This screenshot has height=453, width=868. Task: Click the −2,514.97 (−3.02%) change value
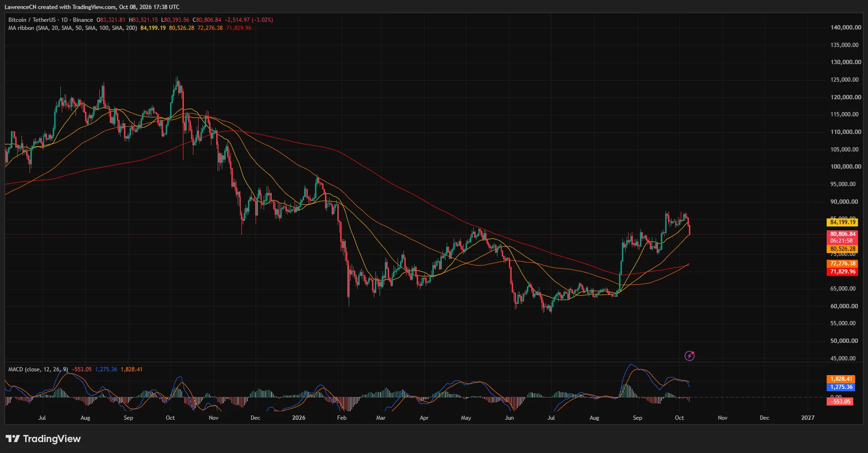click(x=249, y=20)
